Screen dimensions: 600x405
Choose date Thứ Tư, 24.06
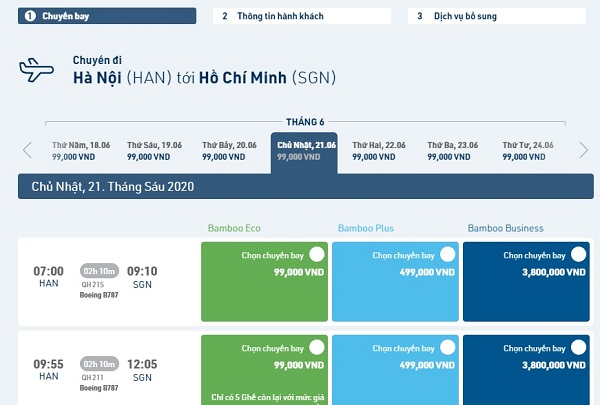pos(528,151)
